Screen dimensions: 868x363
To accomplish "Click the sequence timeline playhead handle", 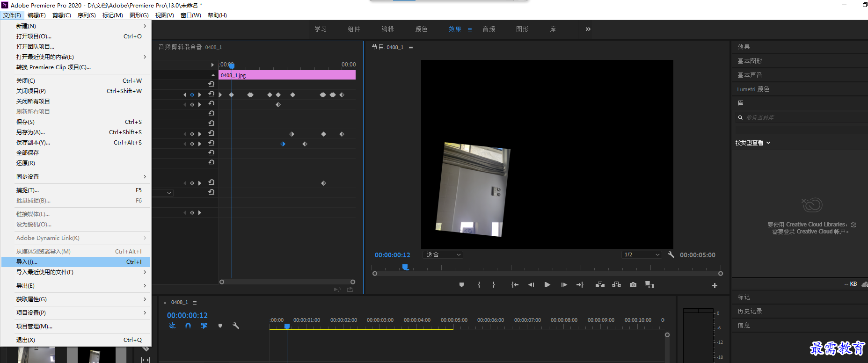I will click(x=287, y=326).
